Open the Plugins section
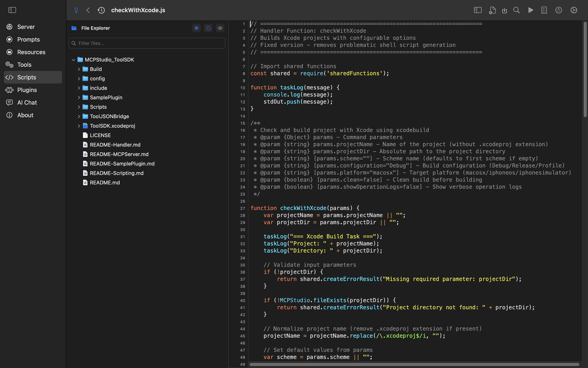The width and height of the screenshot is (588, 368). (x=33, y=90)
